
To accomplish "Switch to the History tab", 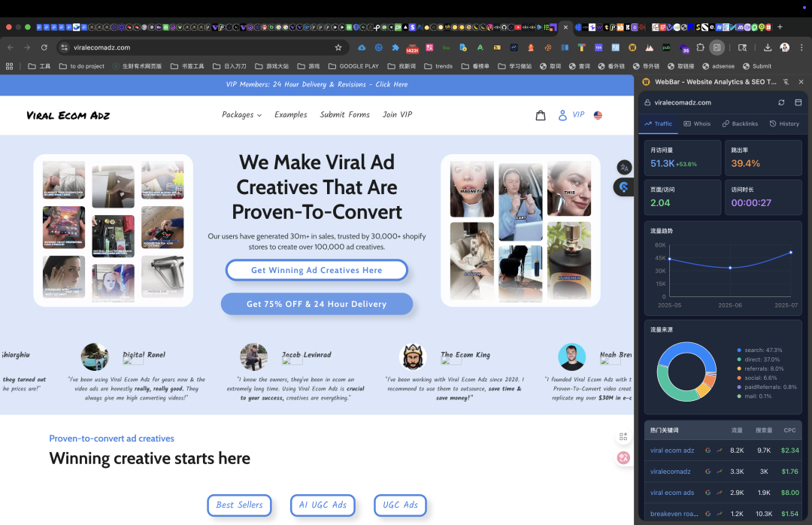I will (784, 123).
